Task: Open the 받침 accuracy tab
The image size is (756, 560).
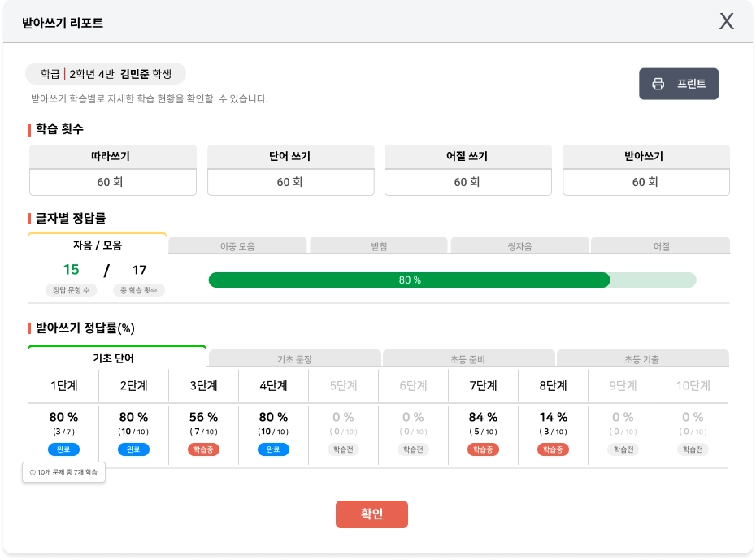Action: click(379, 245)
